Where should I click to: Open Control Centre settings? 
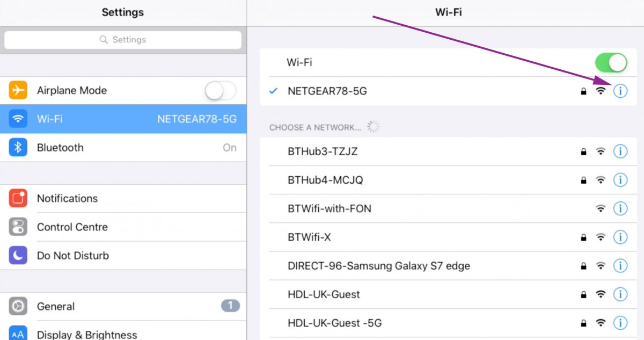tap(123, 227)
